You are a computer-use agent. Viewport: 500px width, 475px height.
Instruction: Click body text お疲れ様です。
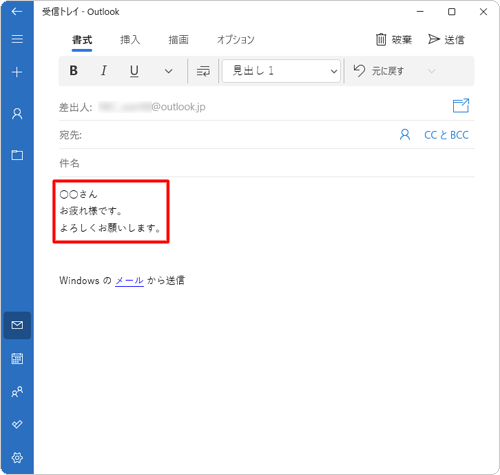click(x=91, y=211)
